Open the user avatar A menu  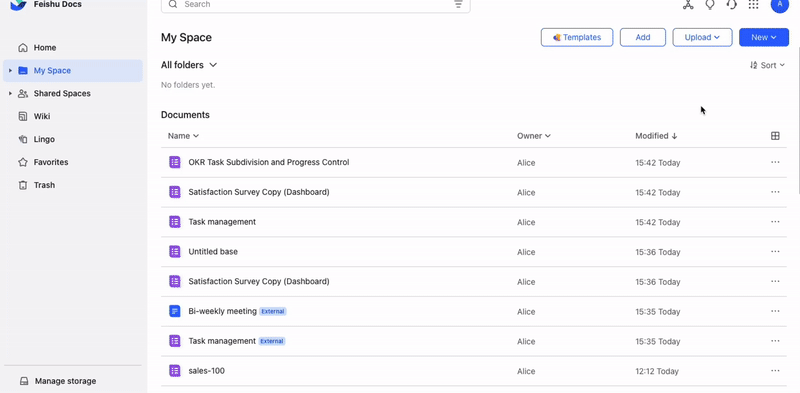[x=780, y=4]
